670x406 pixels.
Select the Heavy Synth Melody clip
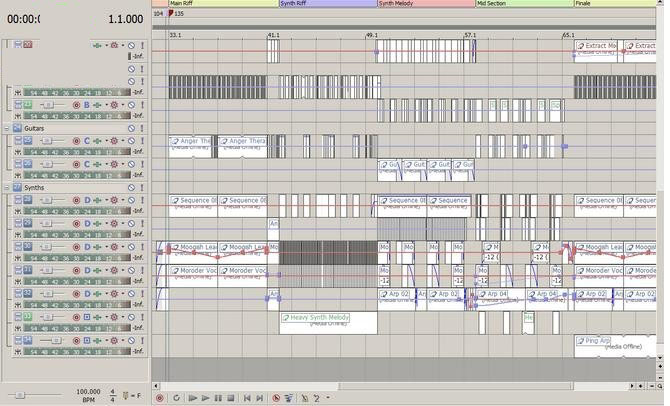(328, 323)
